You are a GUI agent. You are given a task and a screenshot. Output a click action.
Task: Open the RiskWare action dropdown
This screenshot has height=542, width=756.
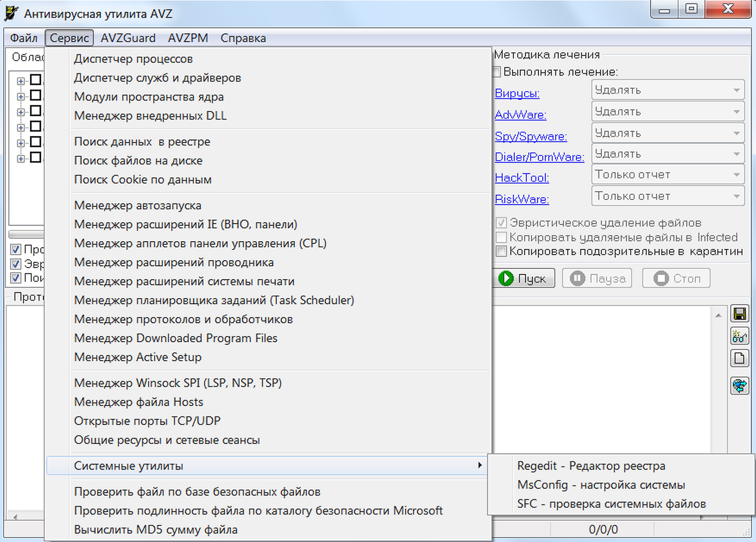pos(668,196)
